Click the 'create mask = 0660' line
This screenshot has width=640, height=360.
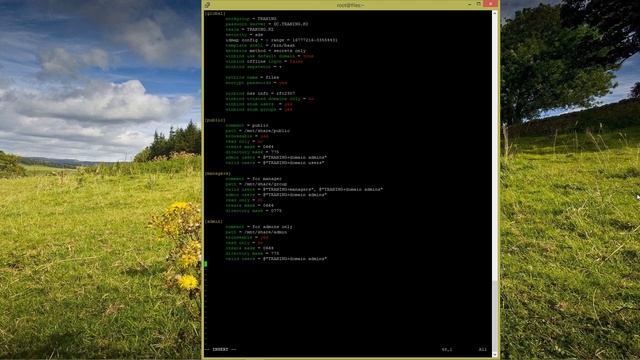point(249,248)
